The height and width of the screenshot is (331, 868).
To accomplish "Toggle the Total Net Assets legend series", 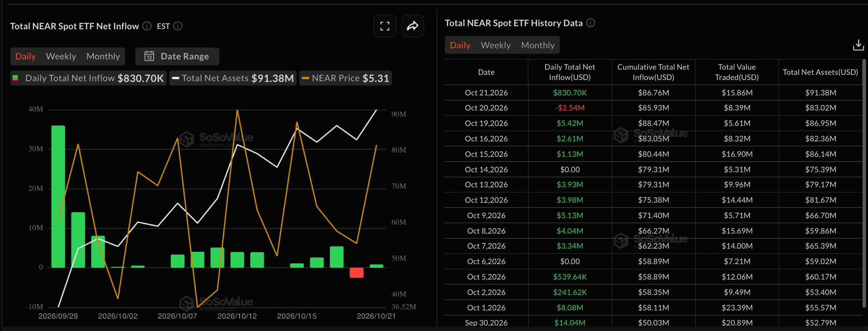I will [233, 78].
